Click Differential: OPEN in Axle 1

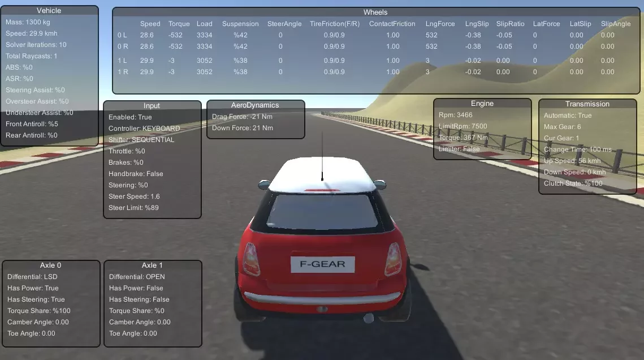pyautogui.click(x=137, y=277)
